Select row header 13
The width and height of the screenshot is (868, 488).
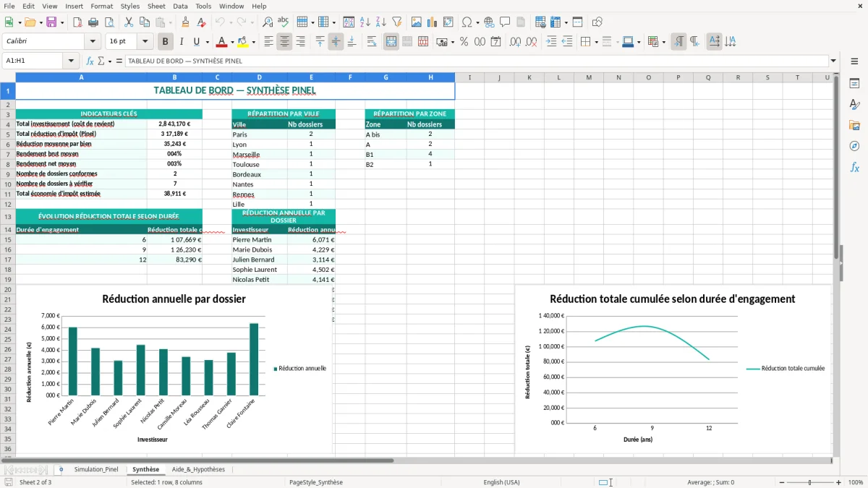point(8,217)
